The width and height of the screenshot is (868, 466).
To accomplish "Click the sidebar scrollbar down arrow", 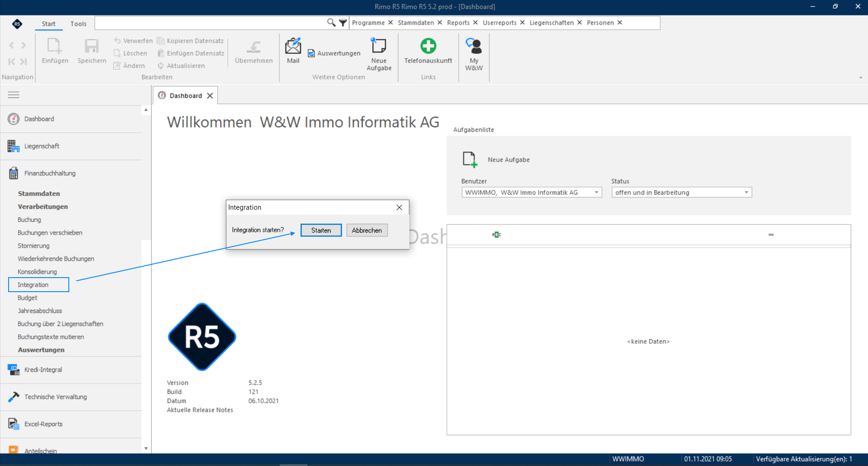I will [x=146, y=448].
